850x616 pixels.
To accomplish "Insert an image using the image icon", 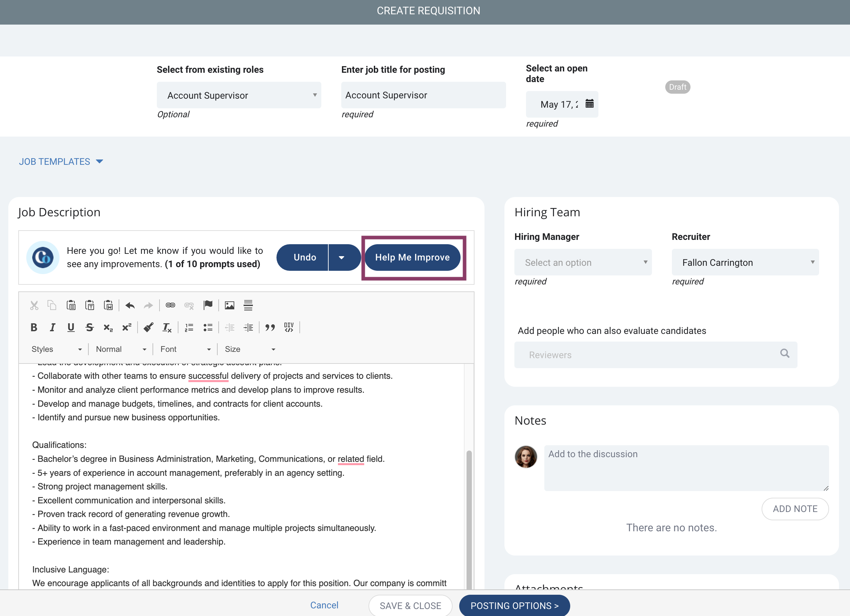I will 229,305.
